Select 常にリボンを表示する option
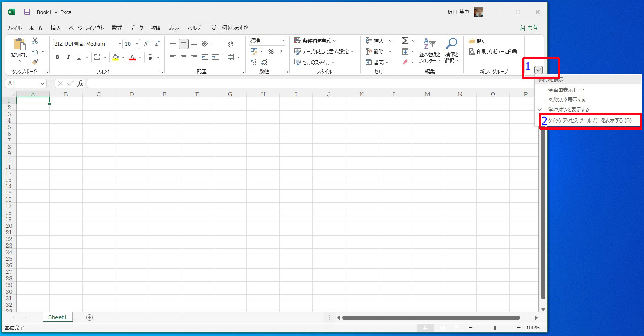 568,109
